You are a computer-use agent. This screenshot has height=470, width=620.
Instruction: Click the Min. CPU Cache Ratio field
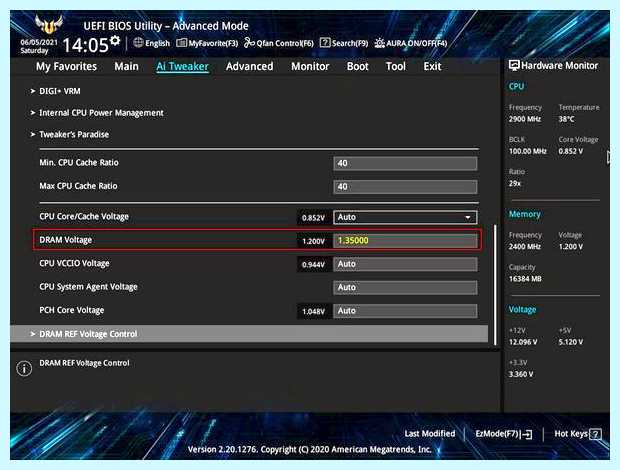[405, 163]
